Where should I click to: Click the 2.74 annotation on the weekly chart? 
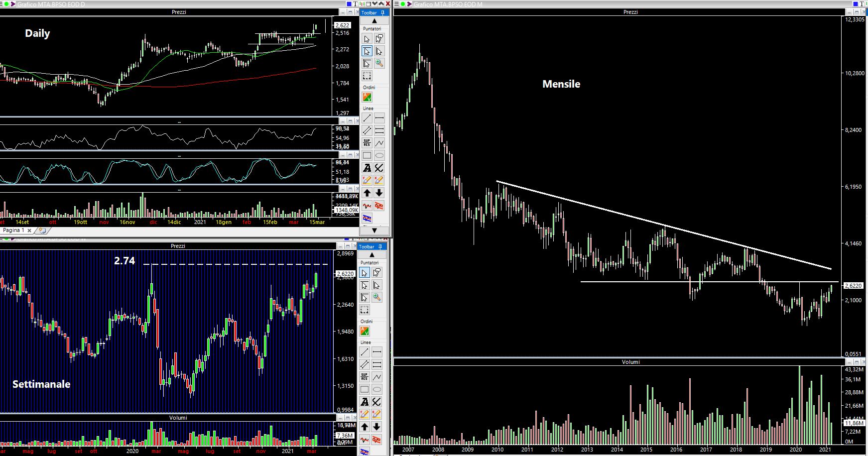(124, 260)
